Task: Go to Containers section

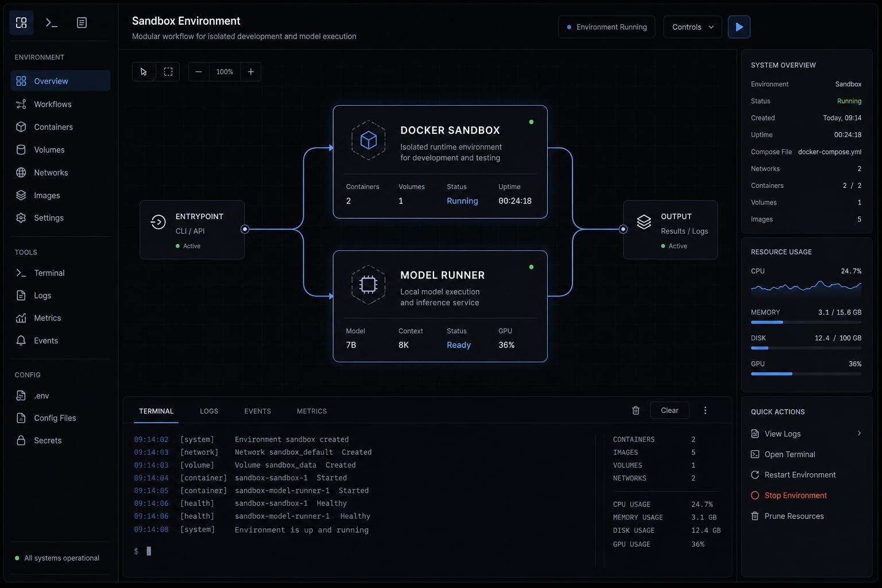Action: coord(60,127)
